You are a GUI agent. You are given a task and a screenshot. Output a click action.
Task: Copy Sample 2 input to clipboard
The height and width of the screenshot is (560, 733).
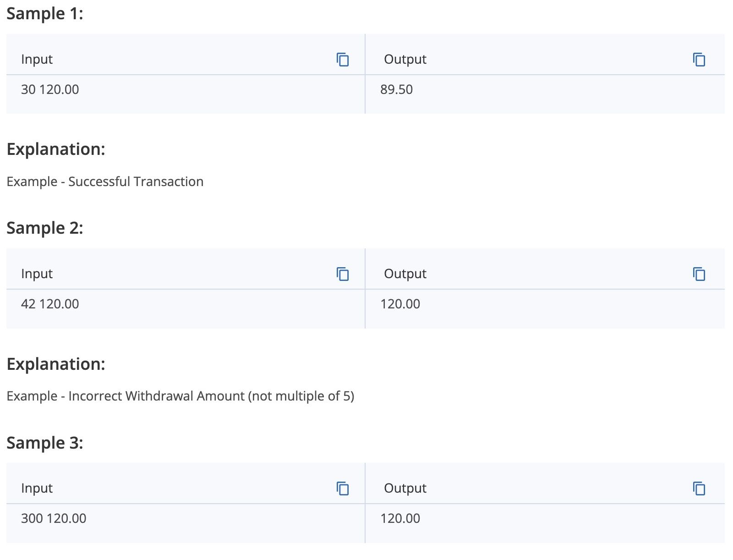coord(343,274)
